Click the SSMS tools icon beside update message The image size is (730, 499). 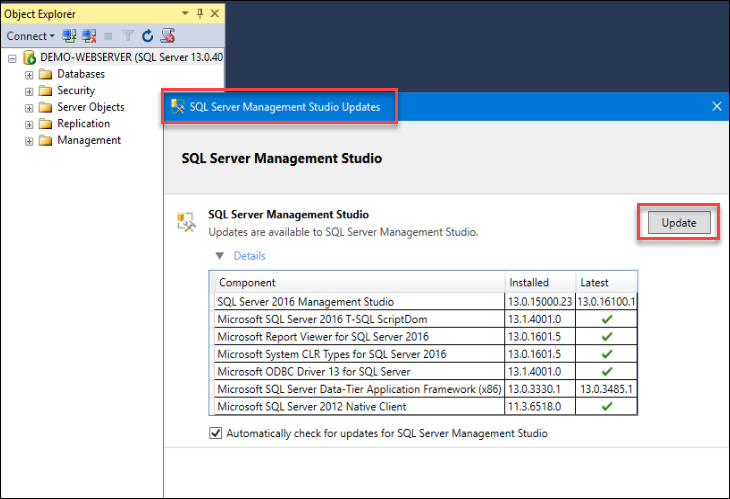pyautogui.click(x=186, y=222)
